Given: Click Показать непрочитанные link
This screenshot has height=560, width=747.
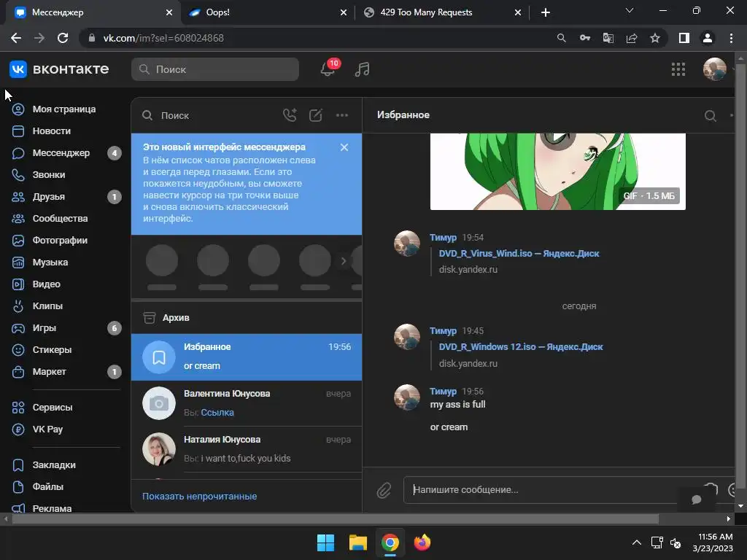Looking at the screenshot, I should point(200,496).
